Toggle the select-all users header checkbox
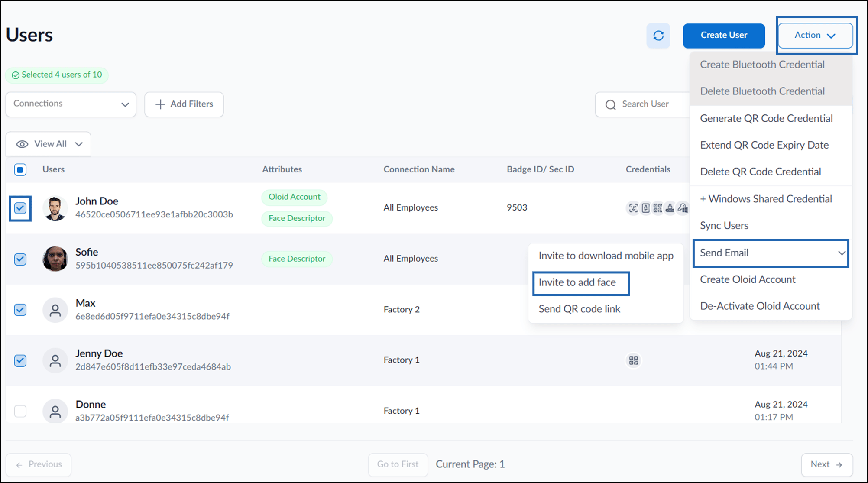This screenshot has width=868, height=483. [20, 169]
